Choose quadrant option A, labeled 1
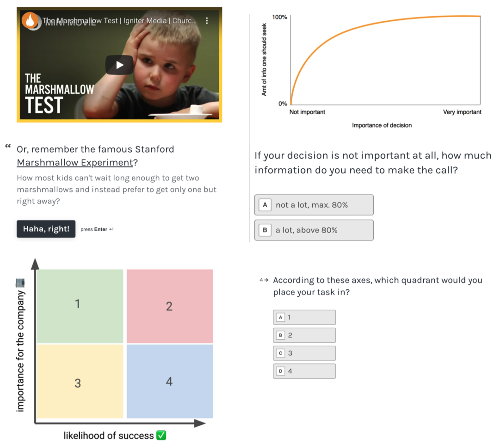This screenshot has height=448, width=500. 304,317
